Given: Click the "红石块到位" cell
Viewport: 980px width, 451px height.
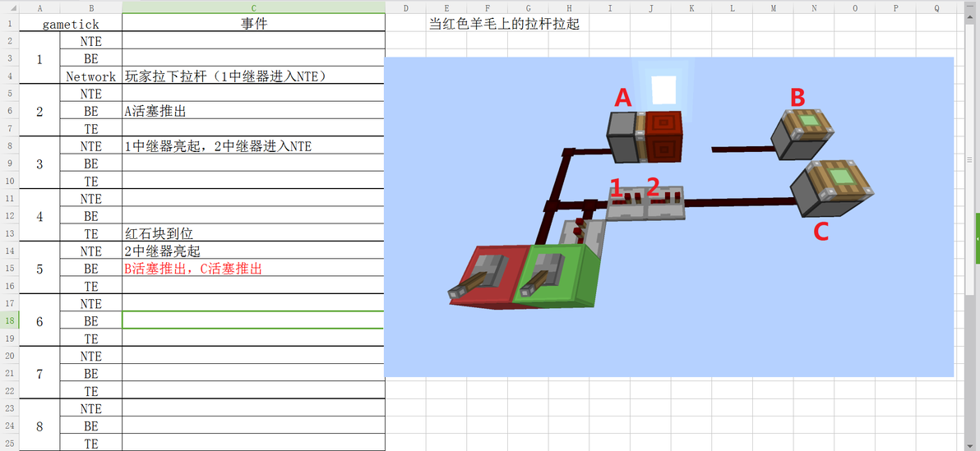Looking at the screenshot, I should pyautogui.click(x=254, y=233).
